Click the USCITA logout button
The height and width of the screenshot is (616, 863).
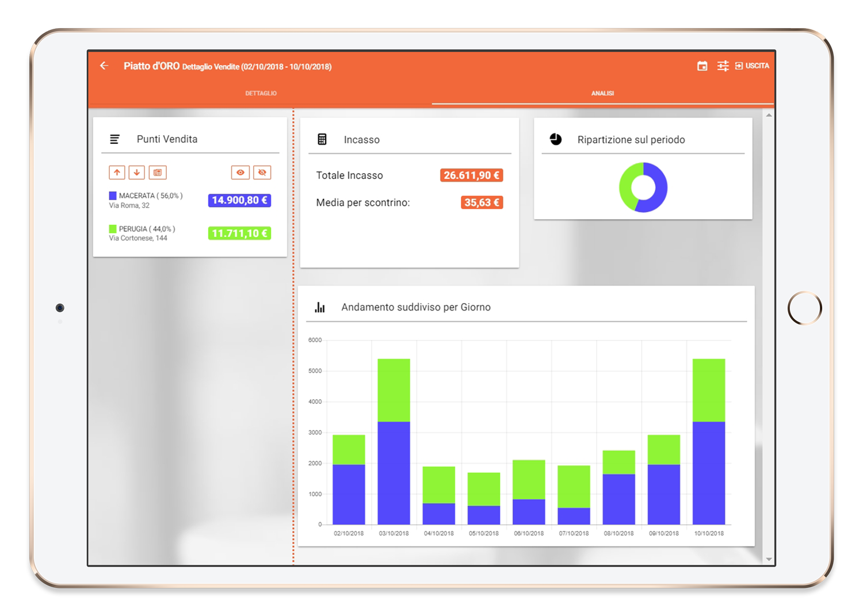(x=752, y=66)
